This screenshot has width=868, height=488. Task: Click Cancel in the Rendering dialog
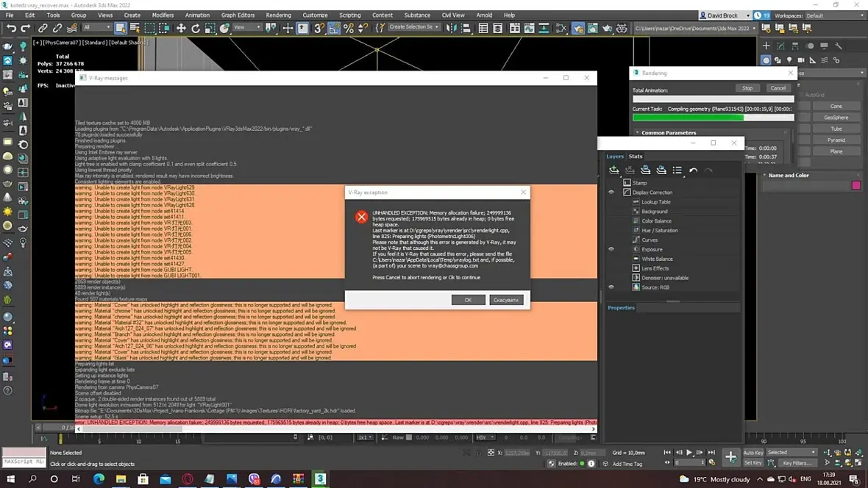coord(778,88)
